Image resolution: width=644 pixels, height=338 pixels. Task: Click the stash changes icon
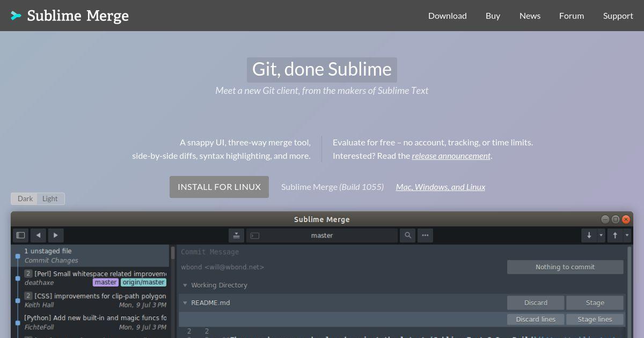pos(237,235)
